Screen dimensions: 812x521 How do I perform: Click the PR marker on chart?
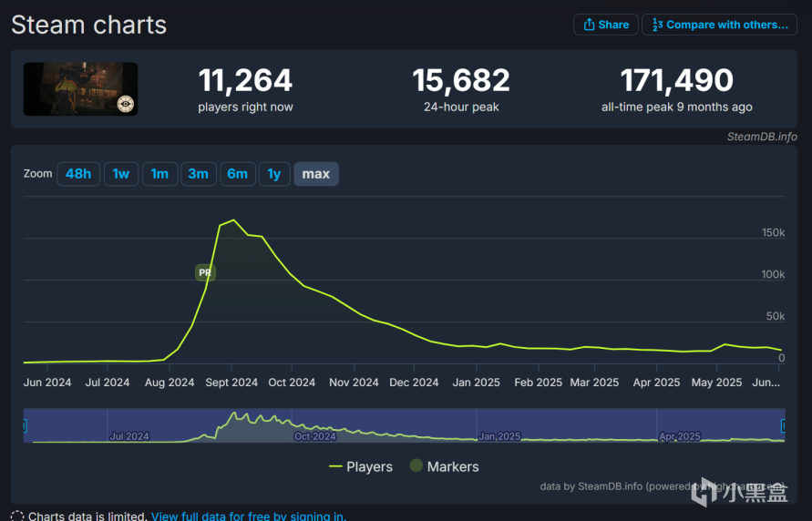(x=205, y=272)
